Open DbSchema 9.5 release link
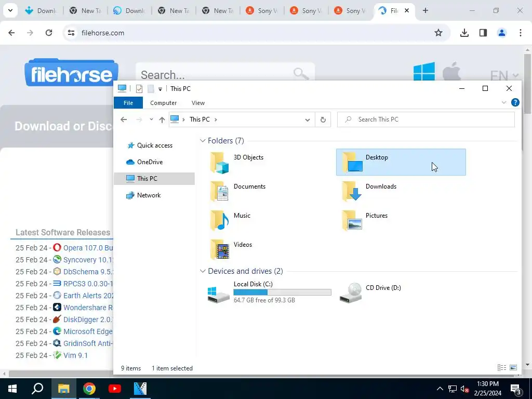Viewport: 532px width, 399px height. pos(88,272)
